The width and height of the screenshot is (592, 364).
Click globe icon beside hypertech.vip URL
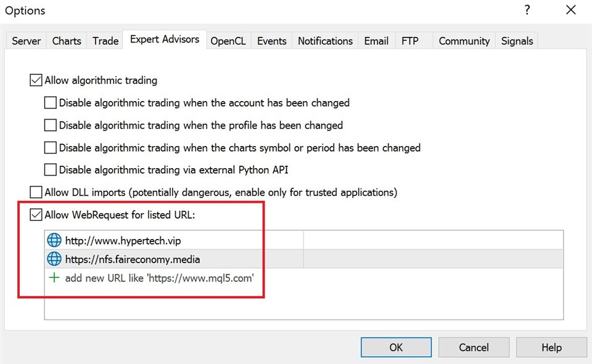54,241
